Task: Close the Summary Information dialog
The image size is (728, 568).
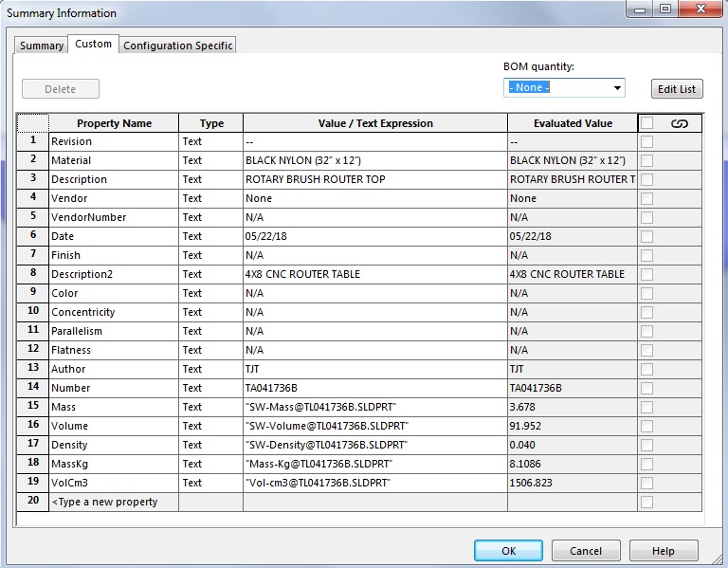Action: [701, 9]
